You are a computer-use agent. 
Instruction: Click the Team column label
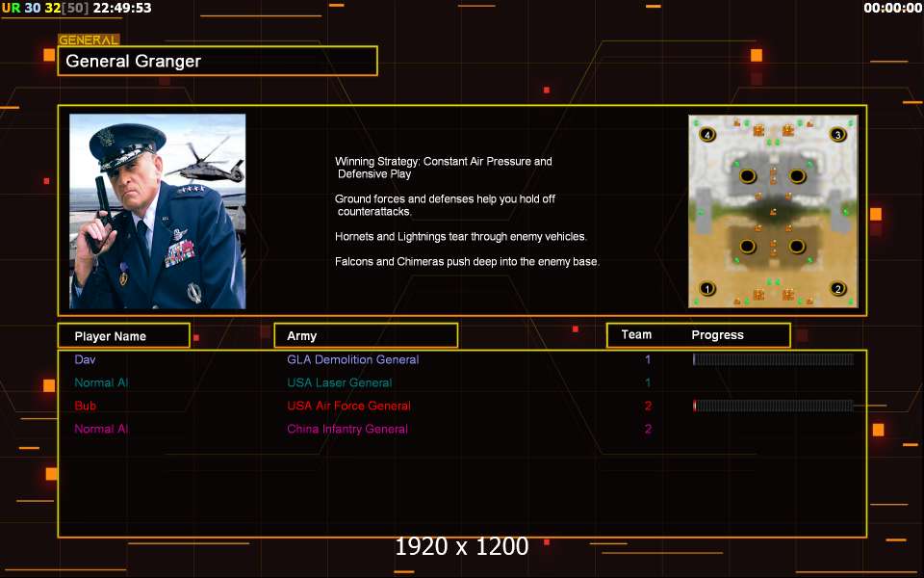pyautogui.click(x=636, y=334)
